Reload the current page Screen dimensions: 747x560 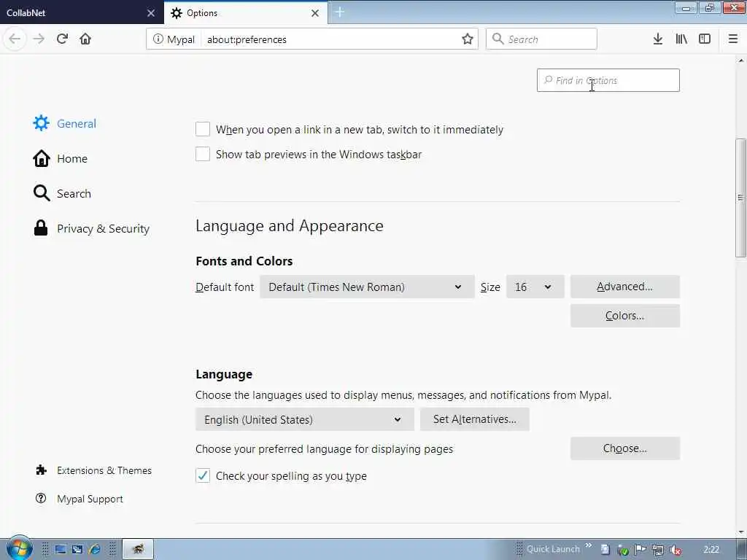pos(62,39)
